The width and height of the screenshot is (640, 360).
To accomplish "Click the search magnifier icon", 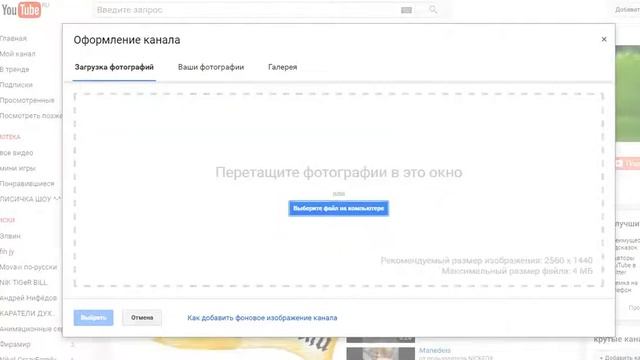I will tap(433, 9).
